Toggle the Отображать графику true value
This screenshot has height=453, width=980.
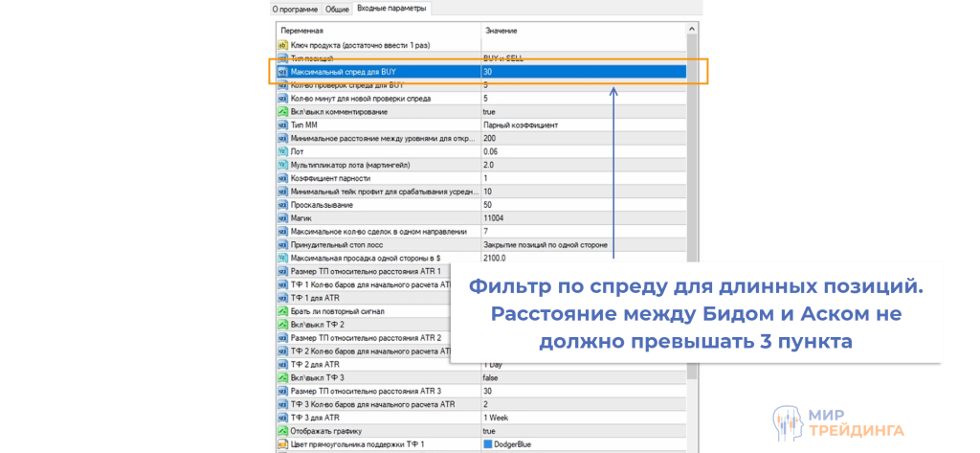pyautogui.click(x=491, y=431)
